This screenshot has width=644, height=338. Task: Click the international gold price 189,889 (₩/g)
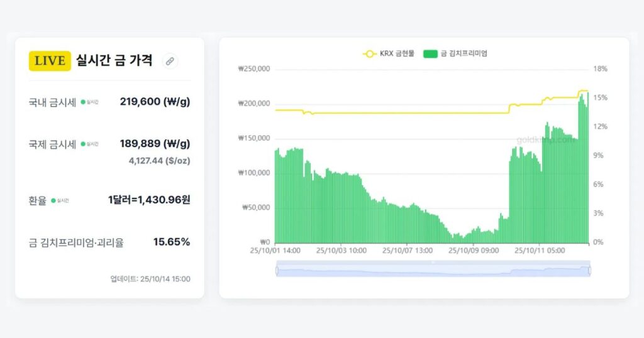pos(155,144)
